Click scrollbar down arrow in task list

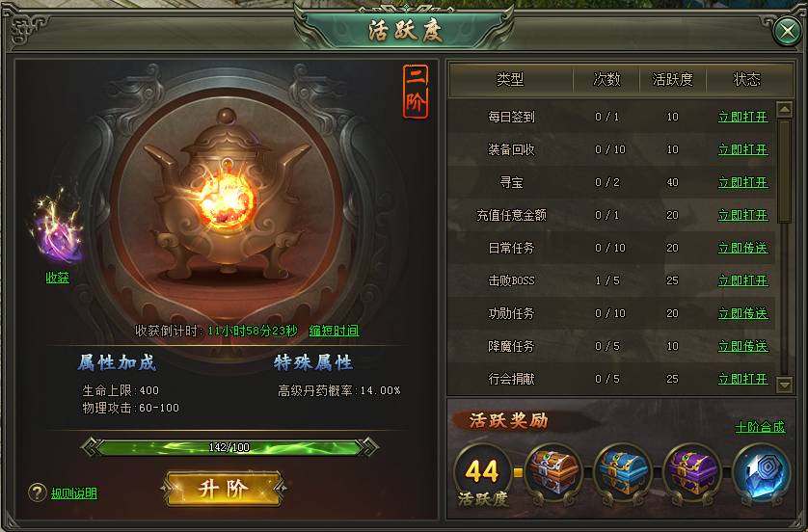[x=784, y=385]
